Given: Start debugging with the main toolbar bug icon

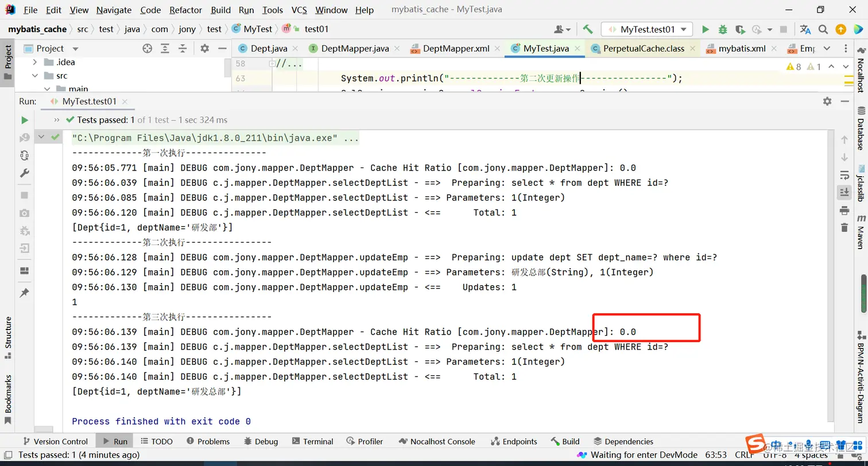Looking at the screenshot, I should [x=723, y=29].
